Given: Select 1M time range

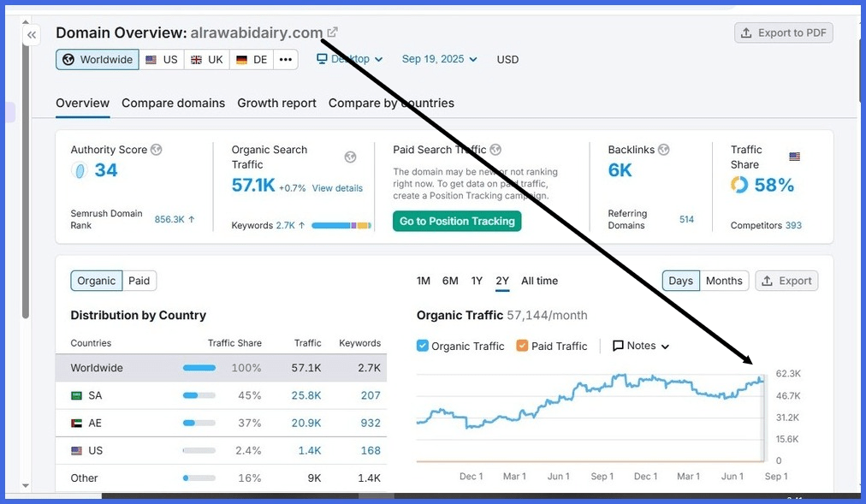Looking at the screenshot, I should [x=423, y=281].
